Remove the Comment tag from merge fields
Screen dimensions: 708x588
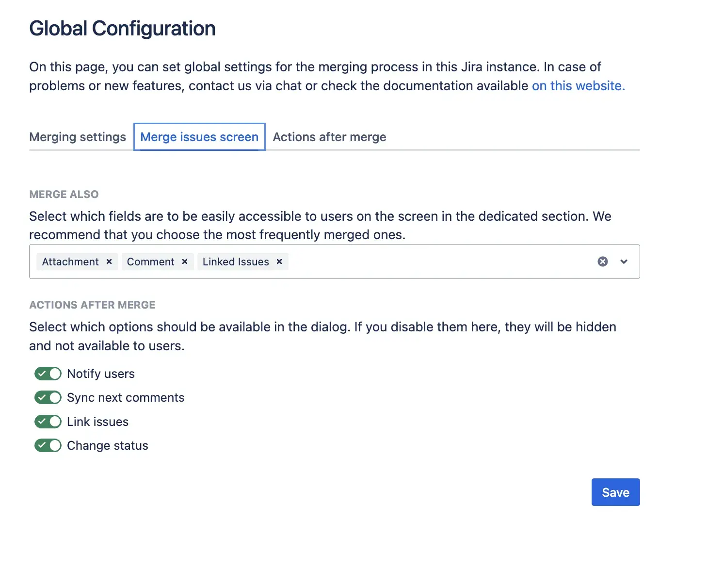(185, 261)
